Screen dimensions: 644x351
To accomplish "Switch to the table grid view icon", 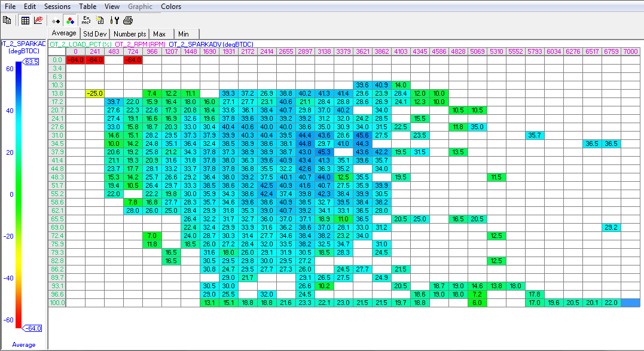I will [25, 20].
